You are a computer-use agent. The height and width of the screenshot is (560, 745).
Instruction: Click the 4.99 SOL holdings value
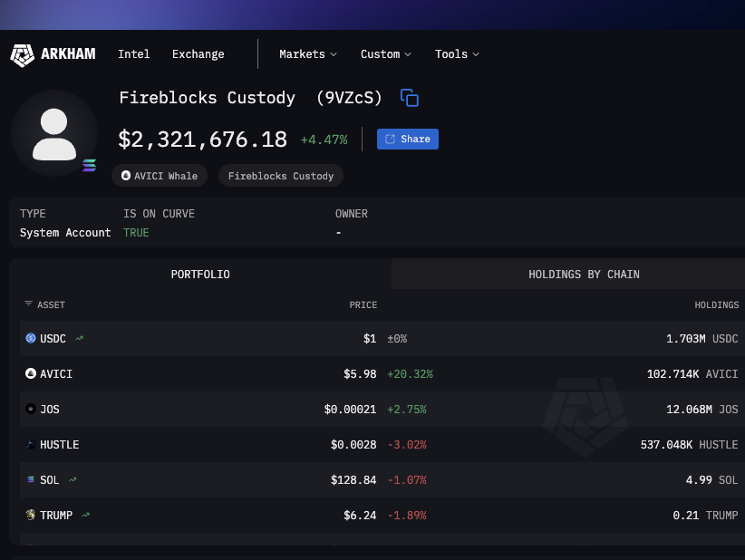711,479
